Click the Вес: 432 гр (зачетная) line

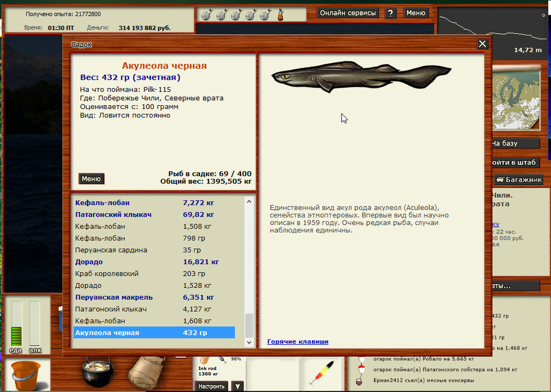130,77
